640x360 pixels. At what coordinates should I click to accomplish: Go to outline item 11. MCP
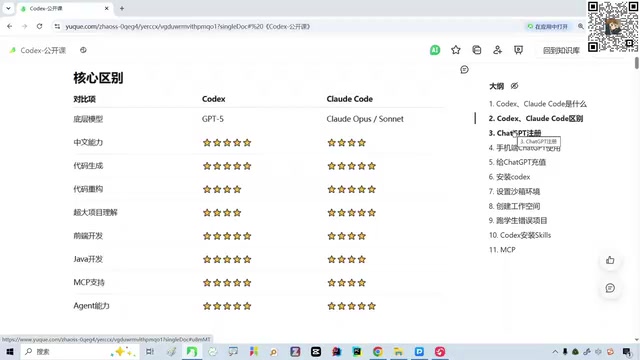point(502,250)
